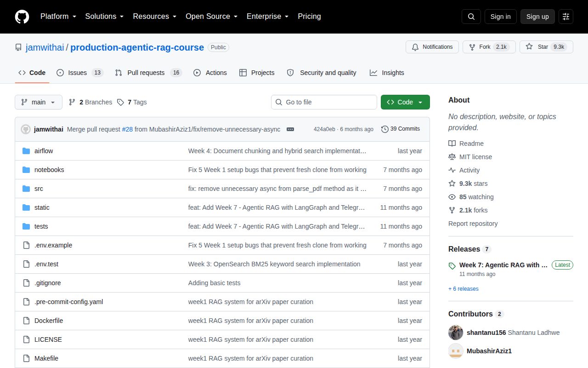Image resolution: width=588 pixels, height=368 pixels.
Task: Click the notebooks folder icon
Action: point(26,170)
